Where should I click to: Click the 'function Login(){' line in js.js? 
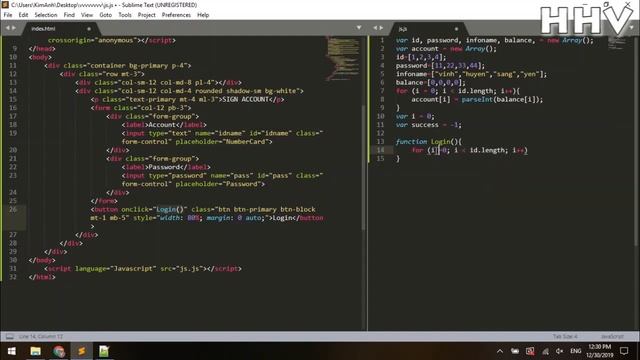click(429, 142)
